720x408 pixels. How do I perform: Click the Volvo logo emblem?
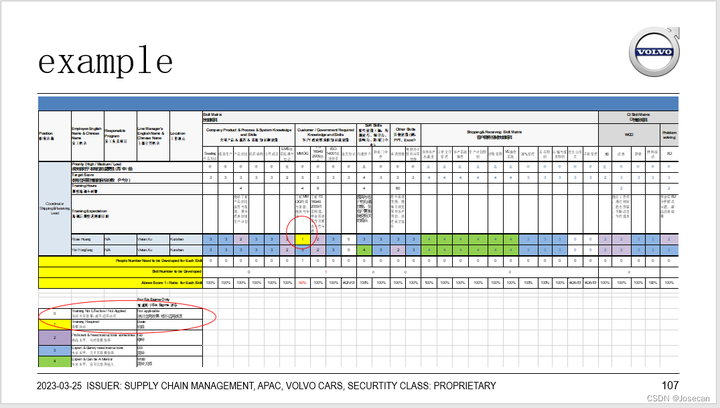(x=654, y=51)
